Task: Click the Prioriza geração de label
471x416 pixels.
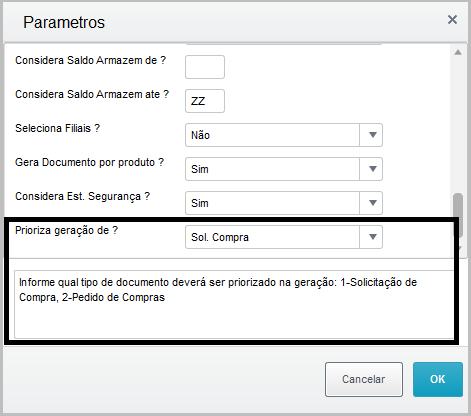Action: 66,230
